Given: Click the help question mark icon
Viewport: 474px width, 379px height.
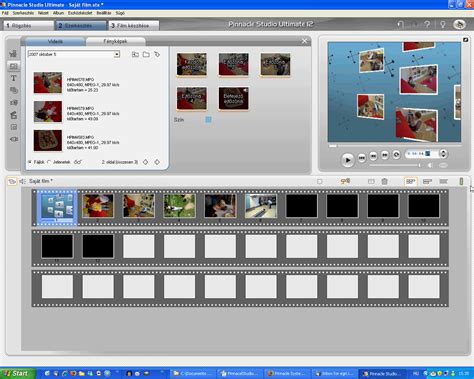Looking at the screenshot, I should tap(427, 24).
